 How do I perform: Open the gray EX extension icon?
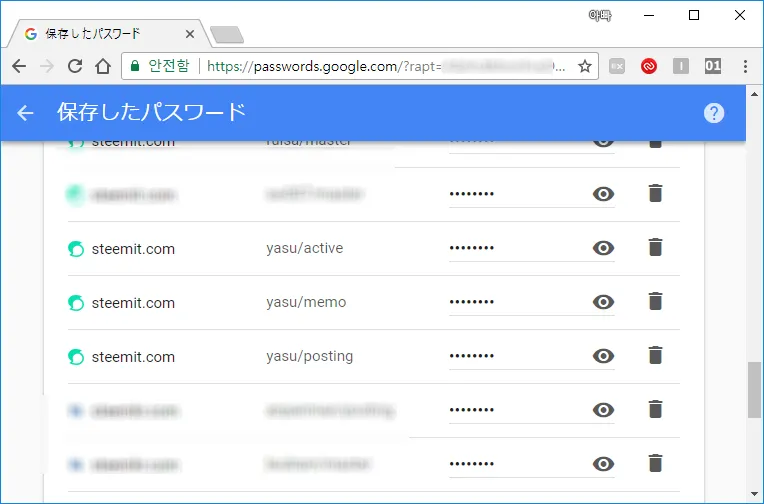[x=617, y=66]
